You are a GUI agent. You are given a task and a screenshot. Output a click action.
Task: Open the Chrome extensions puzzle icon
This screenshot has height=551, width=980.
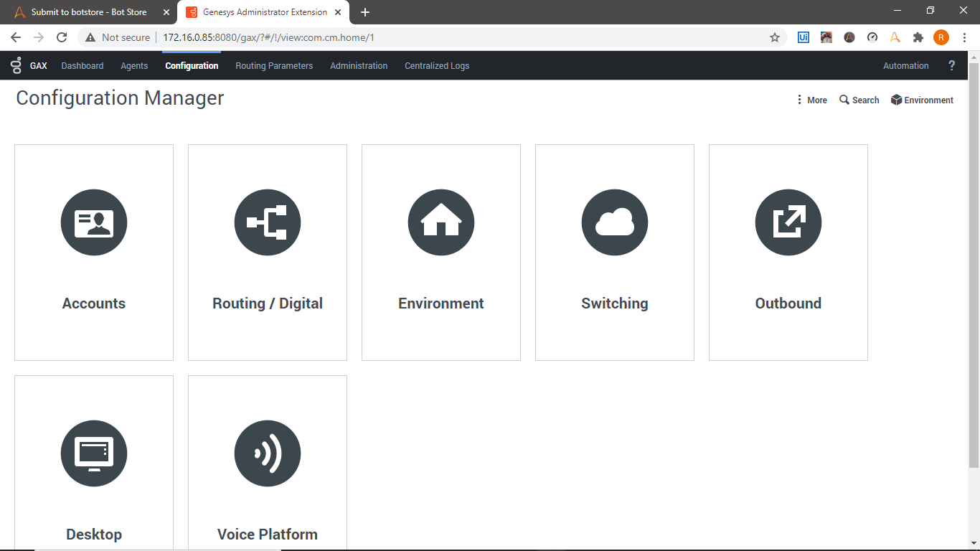click(x=918, y=37)
